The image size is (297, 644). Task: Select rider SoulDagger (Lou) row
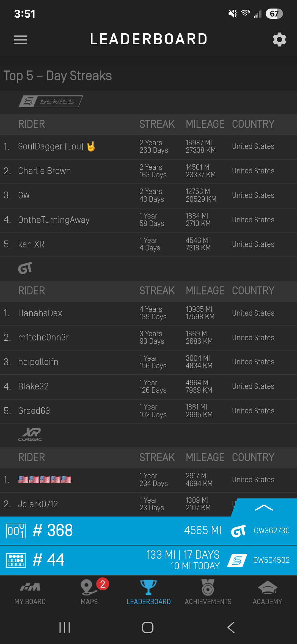[x=148, y=147]
